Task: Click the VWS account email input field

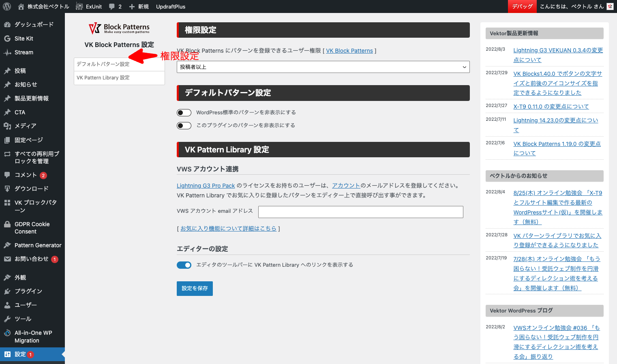Action: click(x=360, y=212)
